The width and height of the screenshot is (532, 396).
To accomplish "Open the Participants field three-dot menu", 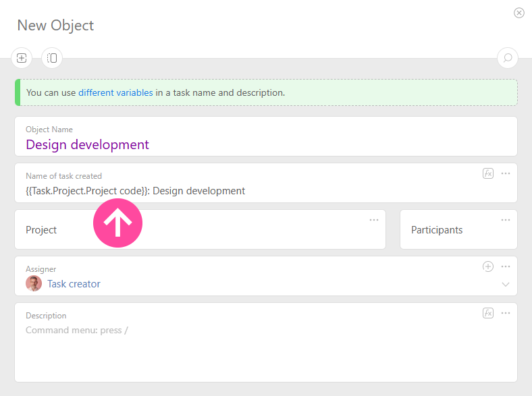I will point(506,220).
